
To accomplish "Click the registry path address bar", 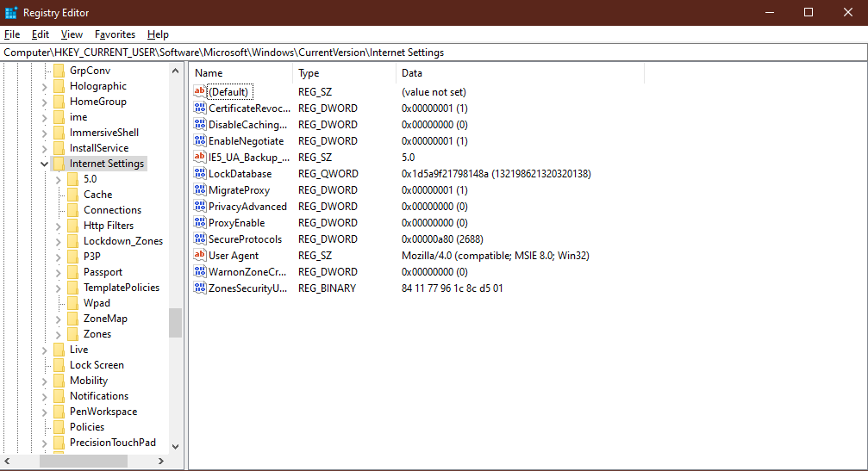I will coord(434,53).
